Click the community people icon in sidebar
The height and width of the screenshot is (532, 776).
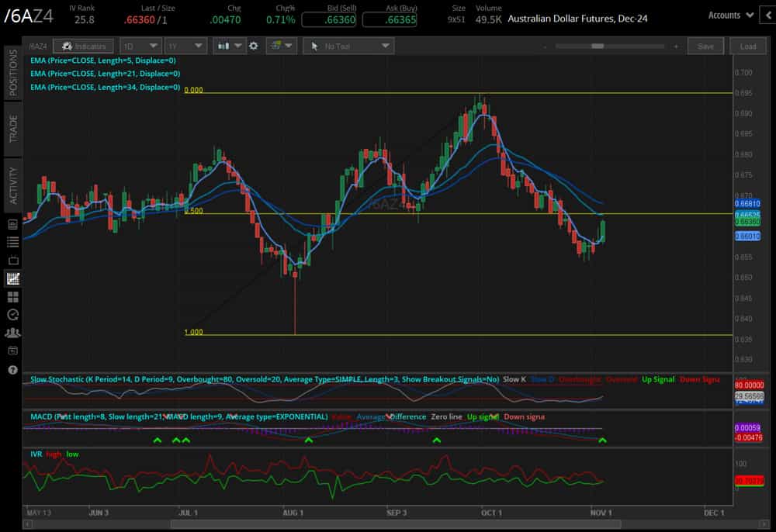12,333
